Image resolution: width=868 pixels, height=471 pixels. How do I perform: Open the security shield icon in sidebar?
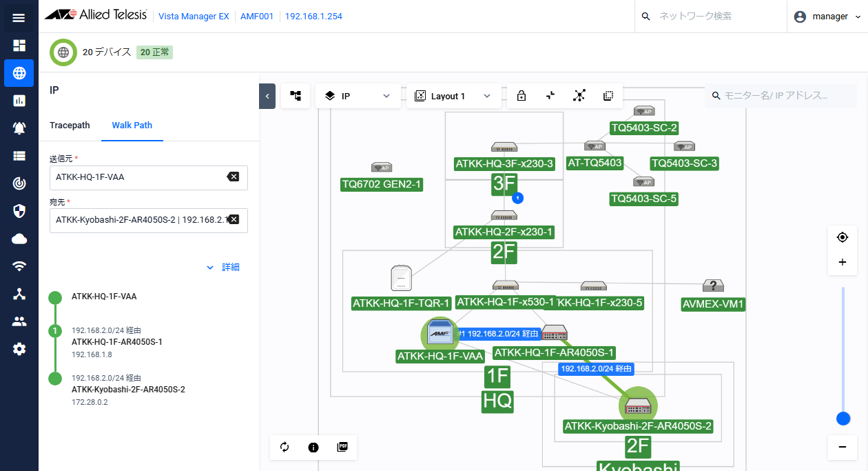(19, 211)
